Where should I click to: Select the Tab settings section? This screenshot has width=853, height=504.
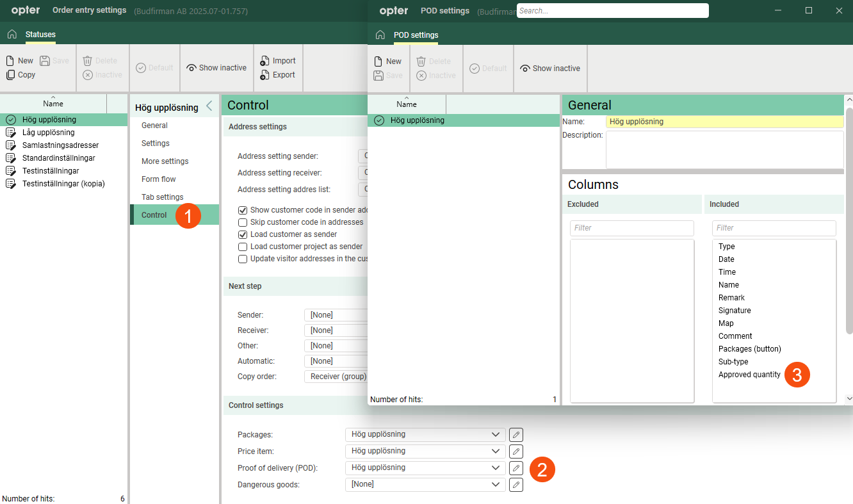pyautogui.click(x=163, y=197)
